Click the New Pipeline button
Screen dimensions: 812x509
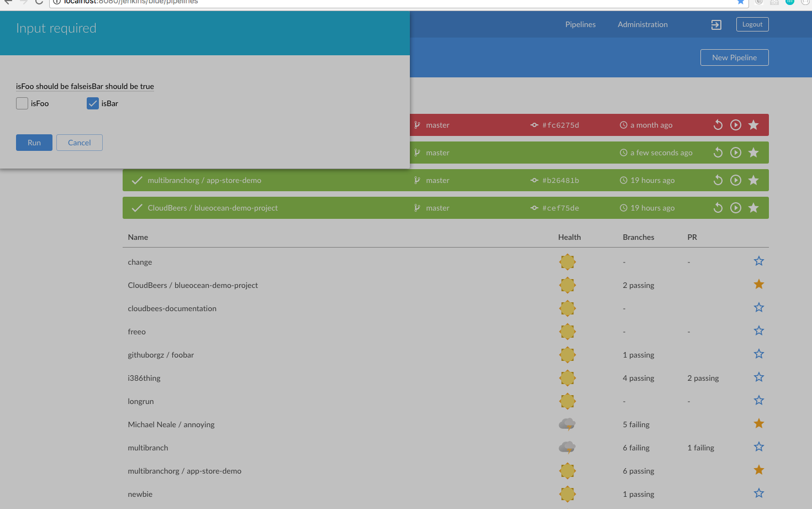[734, 57]
